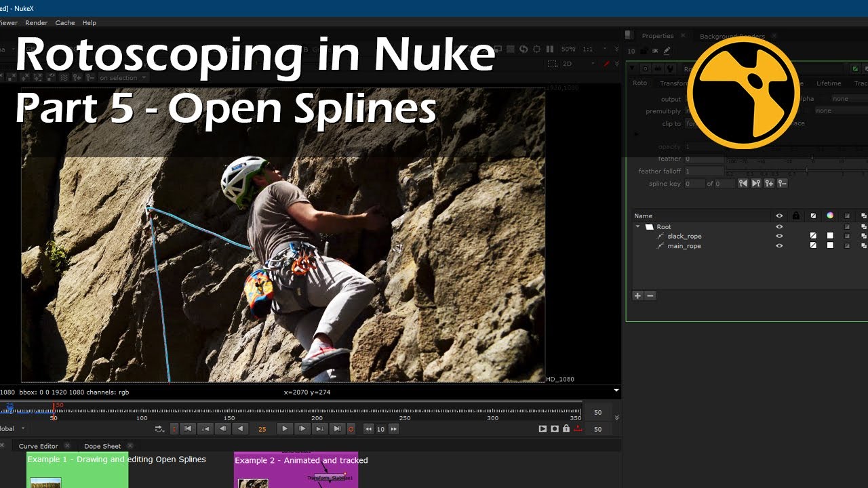Click the red range marker icon by the lock
The width and height of the screenshot is (868, 488).
point(578,429)
